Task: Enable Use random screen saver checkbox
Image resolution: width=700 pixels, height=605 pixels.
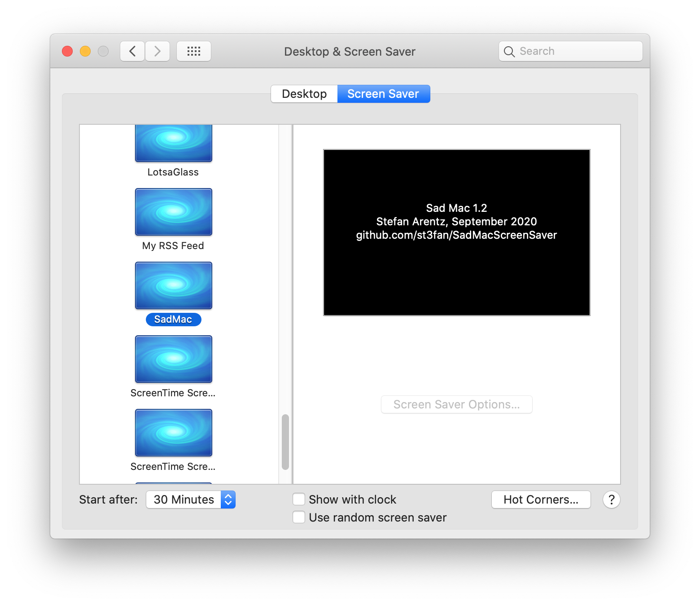Action: (x=299, y=517)
